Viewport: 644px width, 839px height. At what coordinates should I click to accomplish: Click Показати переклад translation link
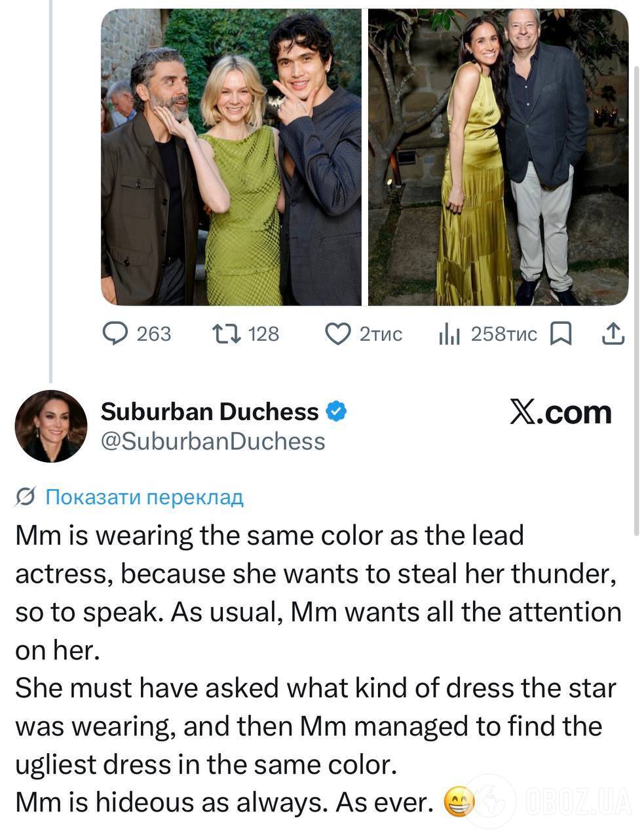click(x=144, y=498)
